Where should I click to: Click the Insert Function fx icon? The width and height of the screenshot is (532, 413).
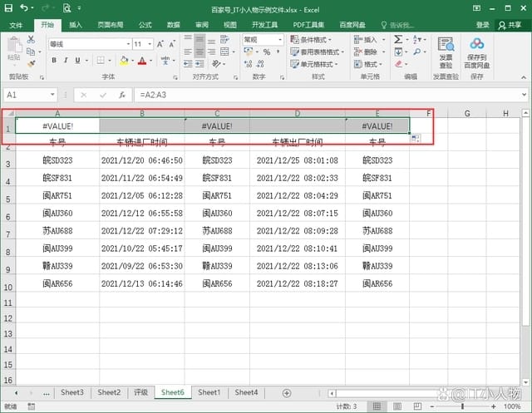click(x=122, y=95)
